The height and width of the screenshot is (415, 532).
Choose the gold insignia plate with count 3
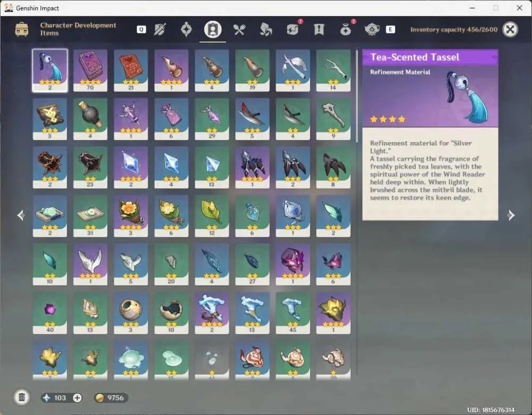50,119
